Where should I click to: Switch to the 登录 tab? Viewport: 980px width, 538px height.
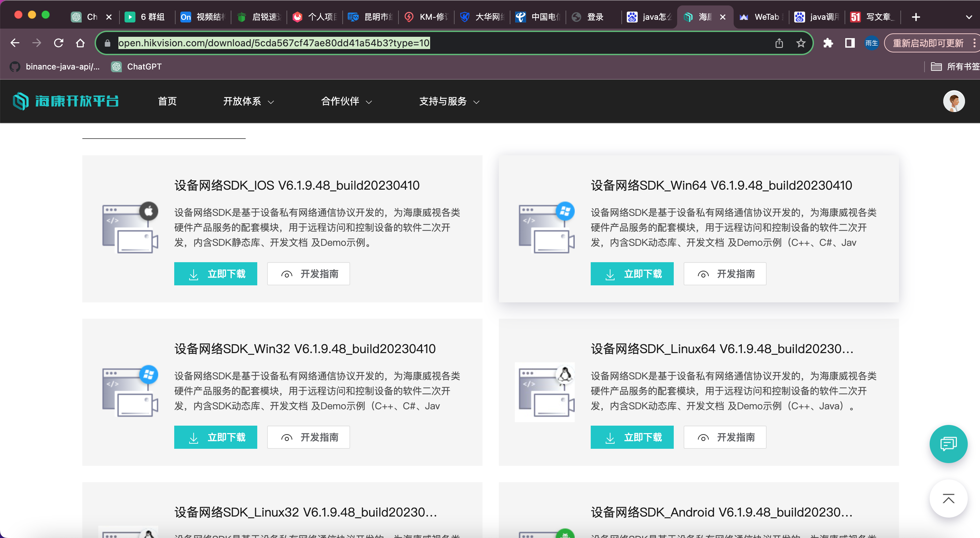point(593,17)
